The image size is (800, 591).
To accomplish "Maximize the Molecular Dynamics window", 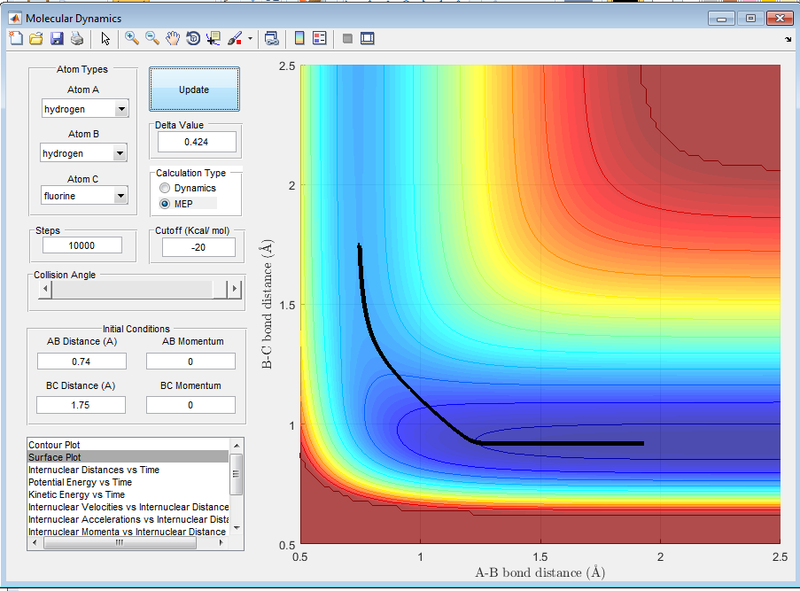I will click(751, 18).
